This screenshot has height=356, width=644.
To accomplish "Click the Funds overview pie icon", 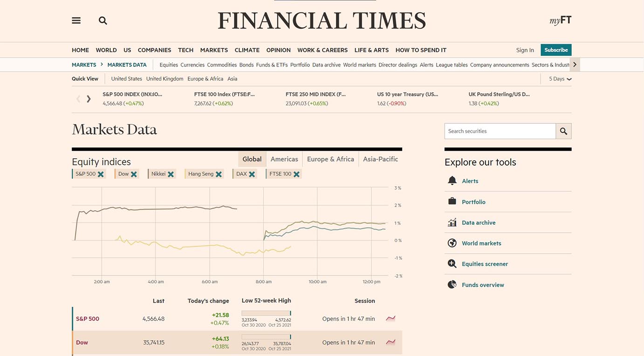I will [x=452, y=284].
